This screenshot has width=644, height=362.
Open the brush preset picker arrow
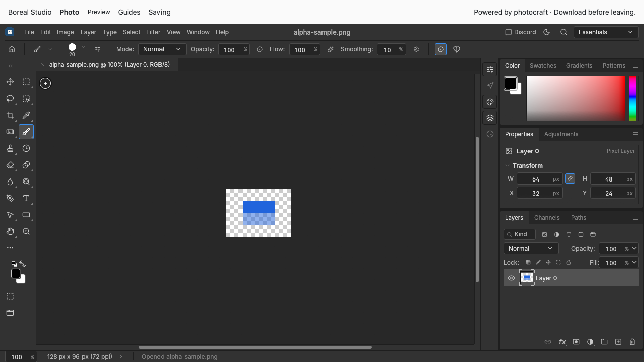(x=83, y=47)
